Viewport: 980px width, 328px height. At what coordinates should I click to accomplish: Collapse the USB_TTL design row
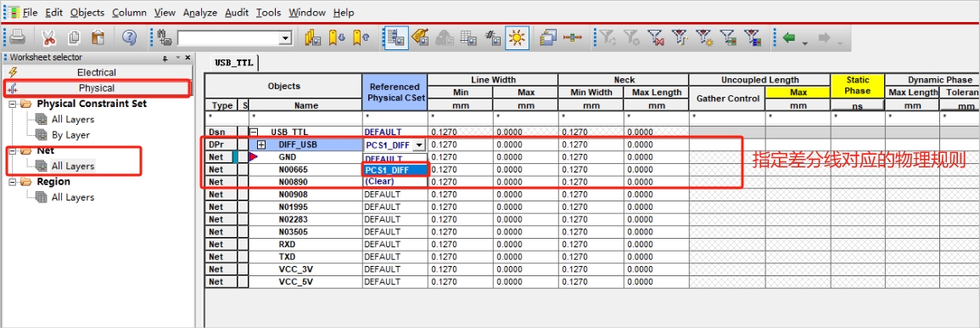255,132
